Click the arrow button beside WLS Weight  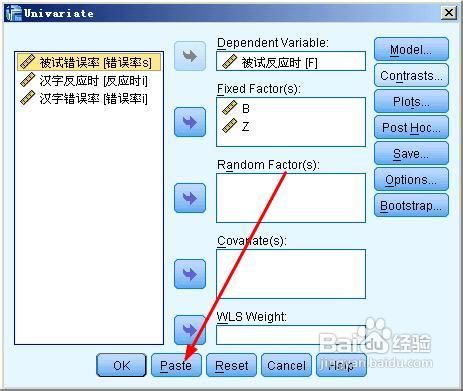click(x=190, y=330)
